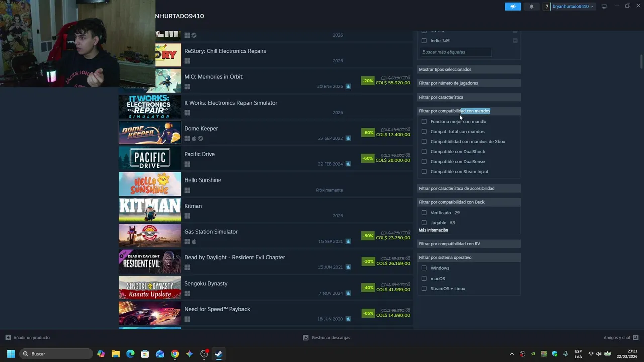
Task: Open the Copilot icon in the taskbar
Action: pyautogui.click(x=101, y=354)
